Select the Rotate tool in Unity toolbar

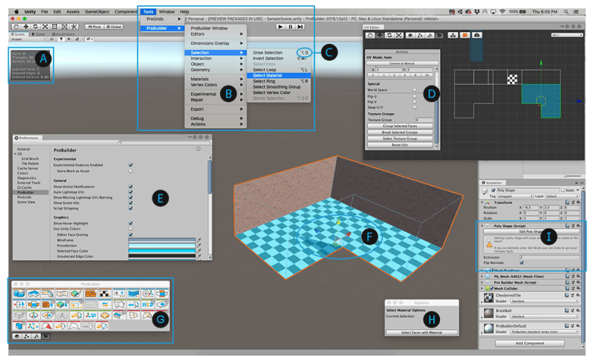click(36, 27)
